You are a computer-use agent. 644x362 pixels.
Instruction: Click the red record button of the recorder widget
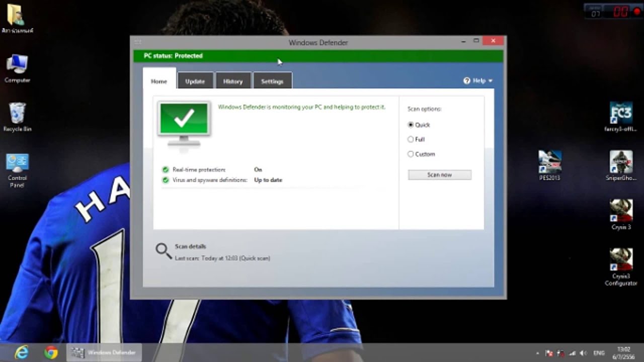coord(637,12)
